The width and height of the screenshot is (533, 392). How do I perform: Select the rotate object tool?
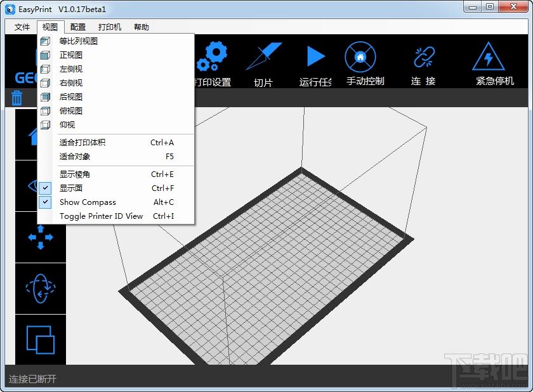(x=41, y=289)
